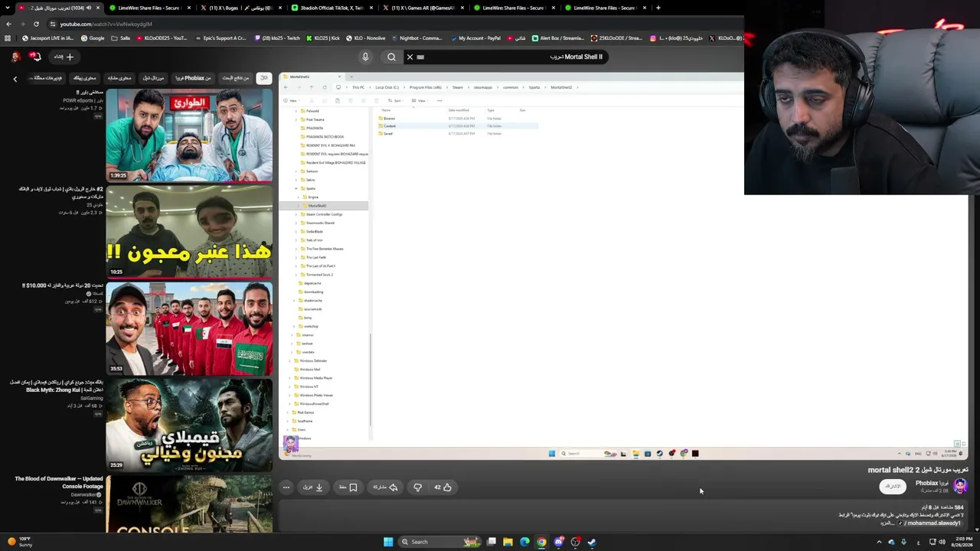The image size is (980, 551).
Task: Click the Windows taskbar Search box
Action: (440, 542)
